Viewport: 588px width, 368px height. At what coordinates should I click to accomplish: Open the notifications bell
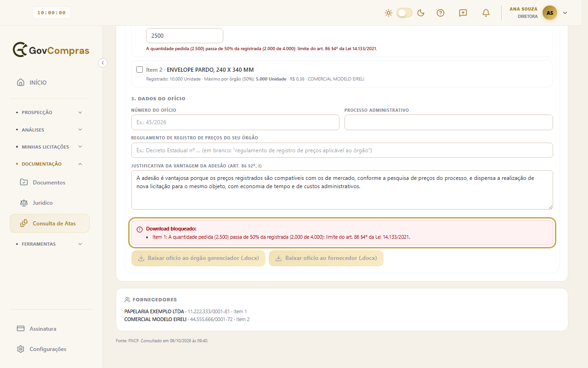click(x=486, y=13)
